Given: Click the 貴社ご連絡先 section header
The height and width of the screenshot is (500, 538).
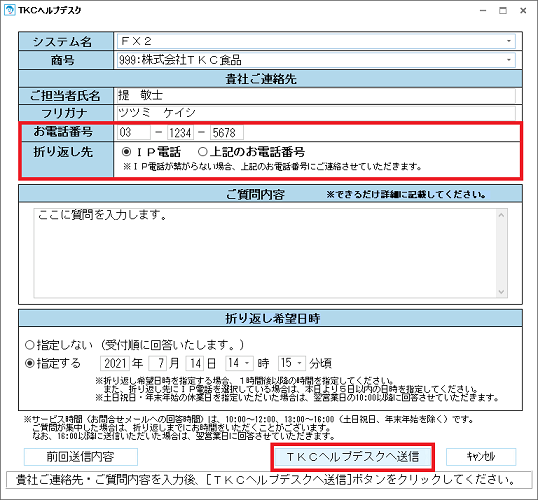Looking at the screenshot, I should (x=270, y=79).
